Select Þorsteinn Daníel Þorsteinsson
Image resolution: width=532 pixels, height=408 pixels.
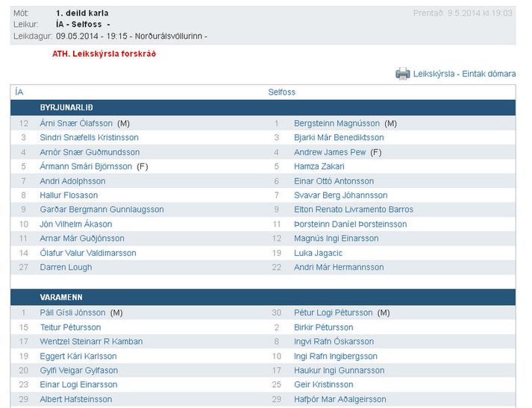click(351, 224)
